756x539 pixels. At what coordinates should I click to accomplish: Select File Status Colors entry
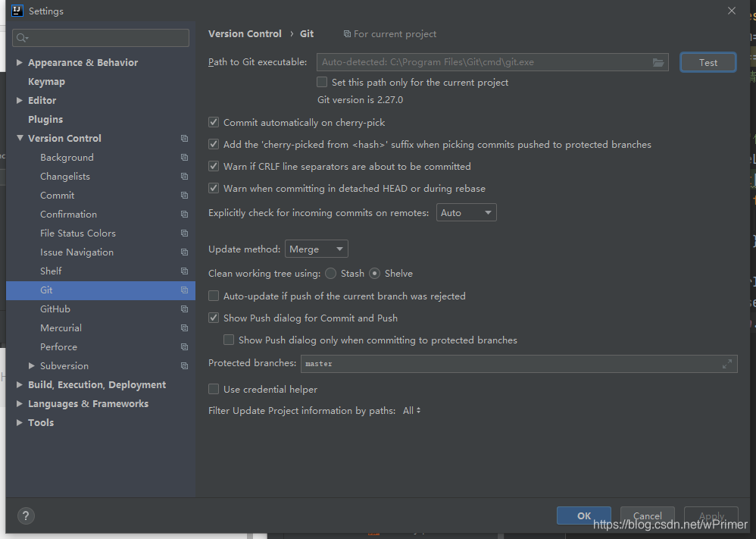78,233
